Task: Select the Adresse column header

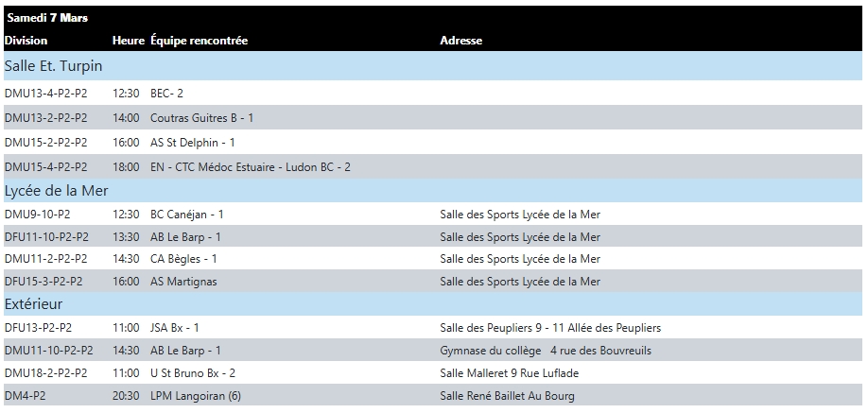Action: pos(460,41)
